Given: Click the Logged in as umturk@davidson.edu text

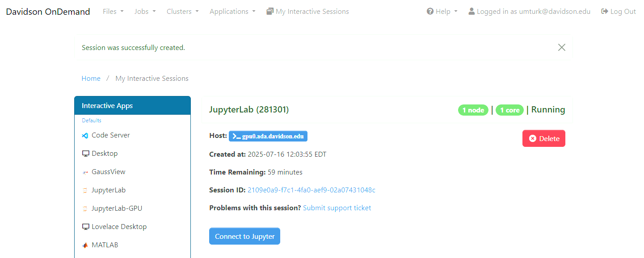Looking at the screenshot, I should click(534, 12).
